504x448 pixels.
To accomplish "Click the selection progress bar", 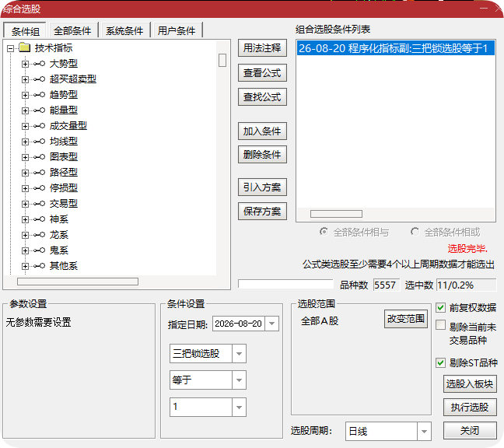I will (285, 284).
